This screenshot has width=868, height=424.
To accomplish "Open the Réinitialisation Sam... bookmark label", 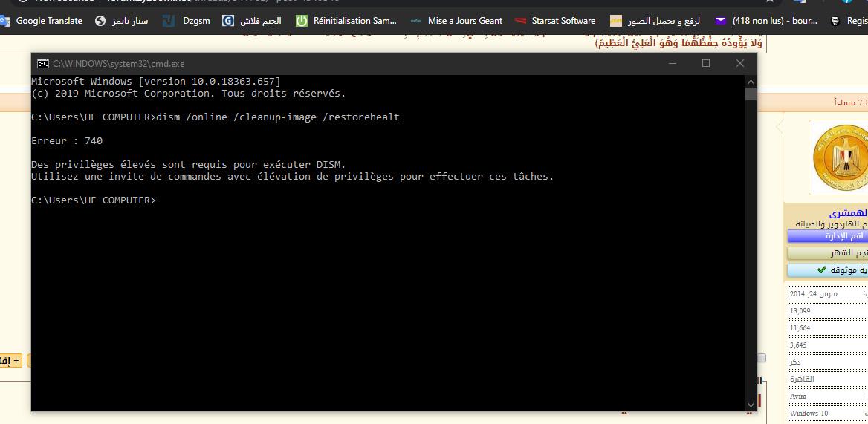I will click(354, 21).
